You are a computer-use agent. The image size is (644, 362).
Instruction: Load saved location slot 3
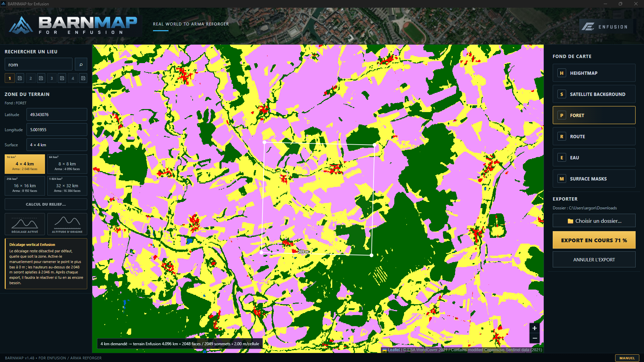tap(52, 78)
